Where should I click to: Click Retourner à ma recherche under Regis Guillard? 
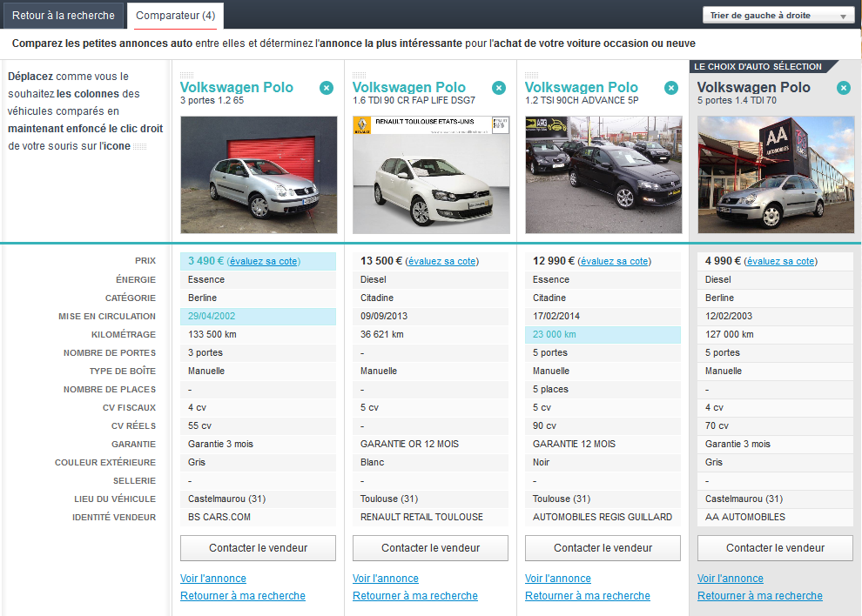(588, 596)
